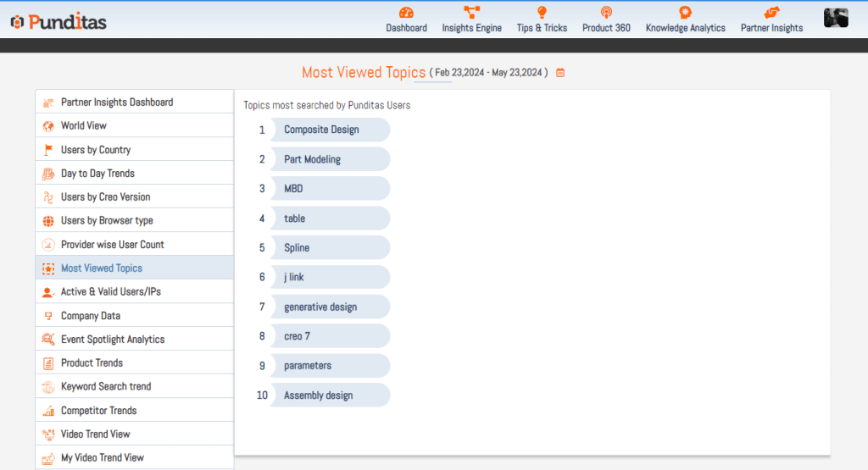
Task: Open the Partner Insights handshake icon
Action: 771,13
